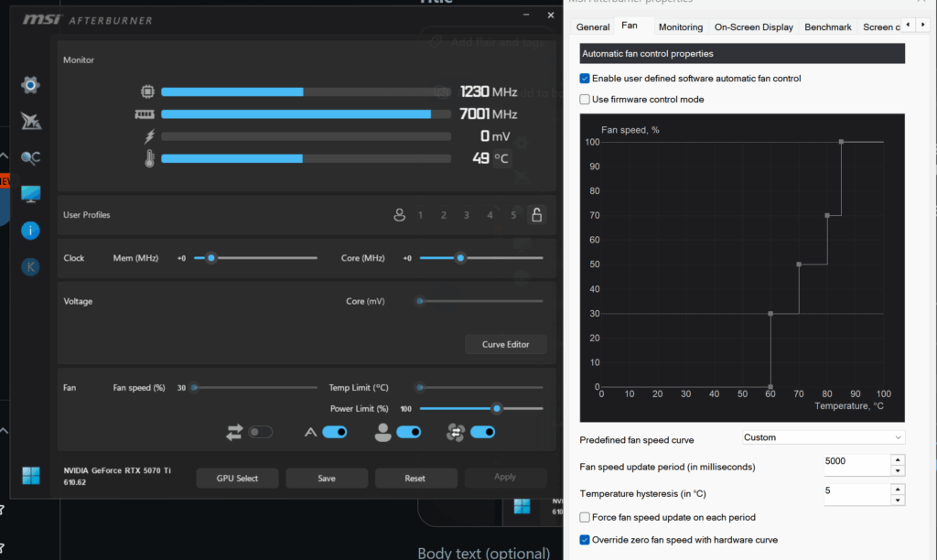This screenshot has width=937, height=560.
Task: Click the user-defined fan person icon
Action: click(383, 432)
